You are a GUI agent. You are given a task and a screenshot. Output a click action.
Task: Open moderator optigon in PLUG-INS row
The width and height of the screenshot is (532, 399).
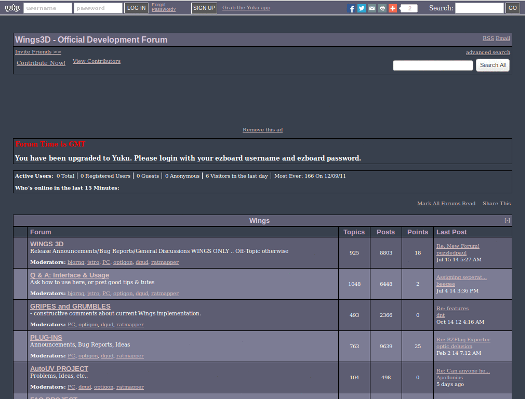[88, 356]
